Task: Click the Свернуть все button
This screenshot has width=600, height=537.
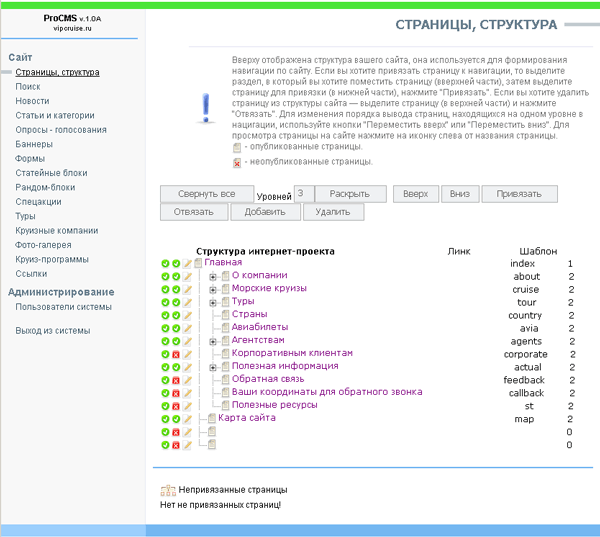Action: (x=207, y=194)
